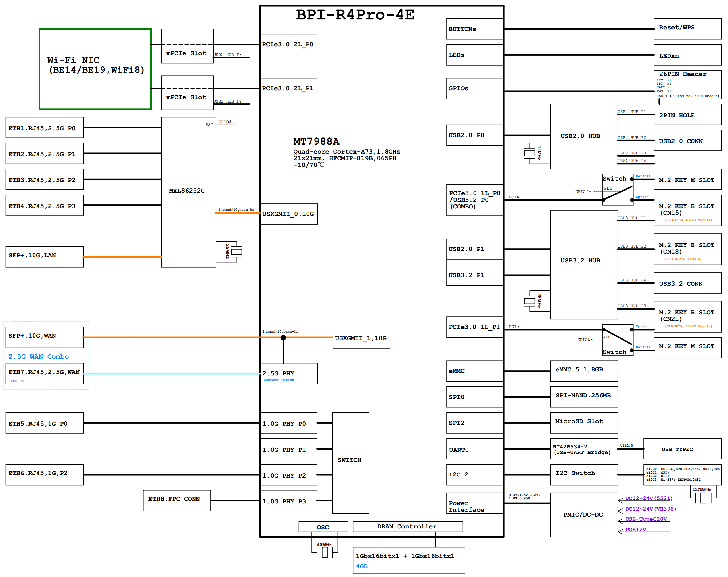Click the DRAM Controller block

(407, 526)
